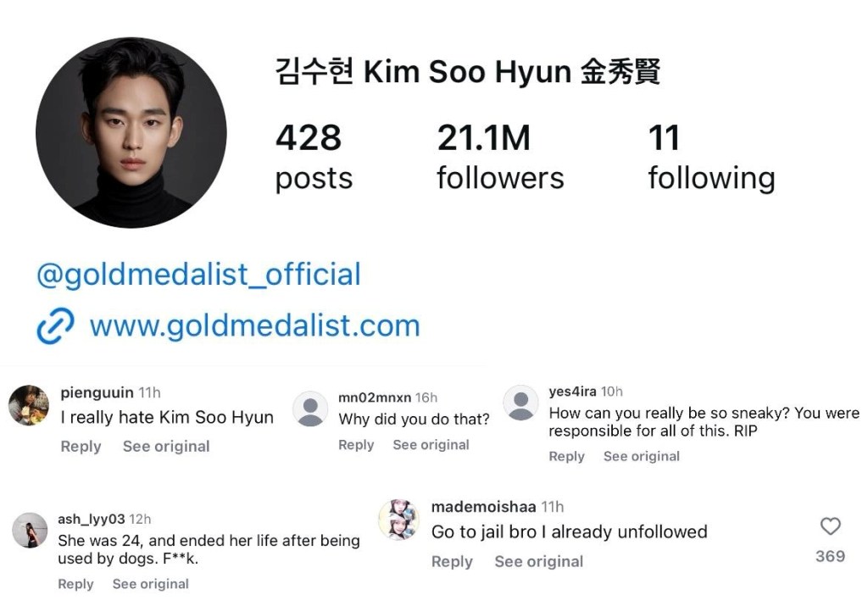Click the link chain icon beside website
This screenshot has height=606, width=868.
tap(55, 326)
